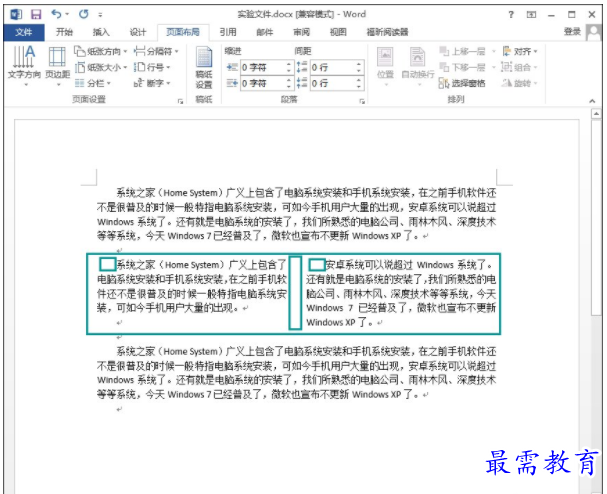Open the 纸张方向 orientation dropdown

tap(101, 51)
